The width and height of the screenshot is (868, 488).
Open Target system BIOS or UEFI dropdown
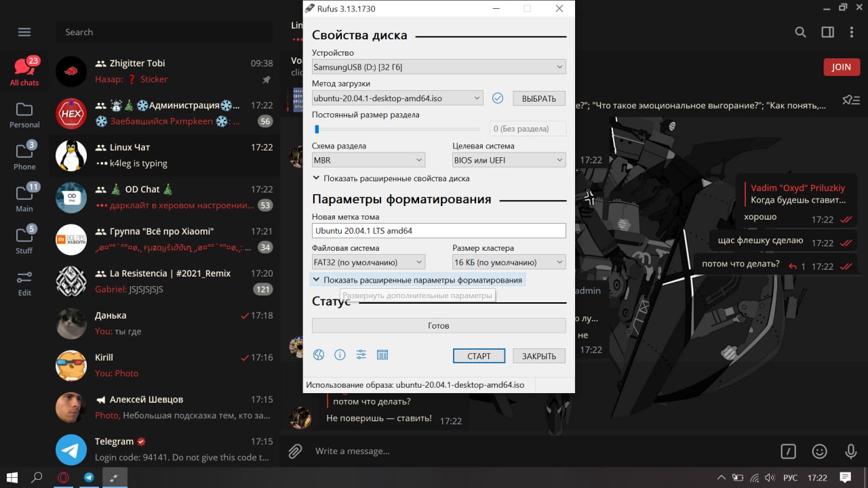[509, 160]
